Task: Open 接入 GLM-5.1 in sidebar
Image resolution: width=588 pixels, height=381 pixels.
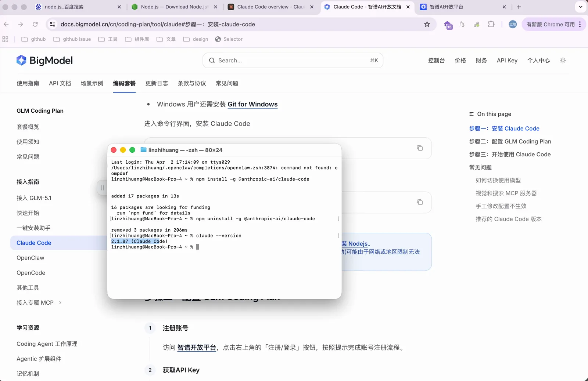Action: click(34, 198)
